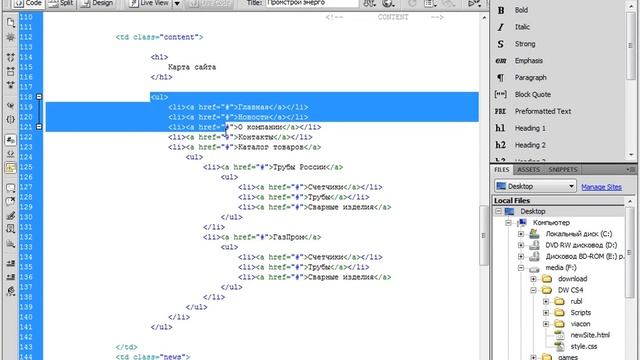Click the Collapse Selection icon

point(11,71)
